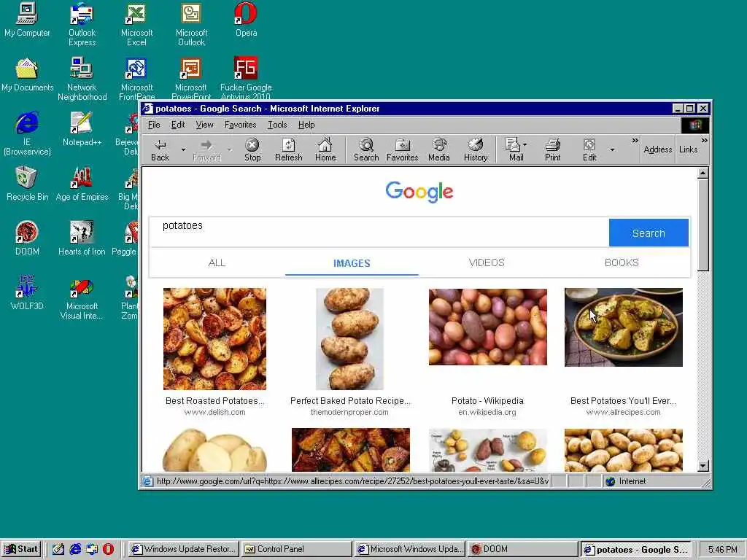Select the Network Neighborhood desktop icon

(x=82, y=79)
